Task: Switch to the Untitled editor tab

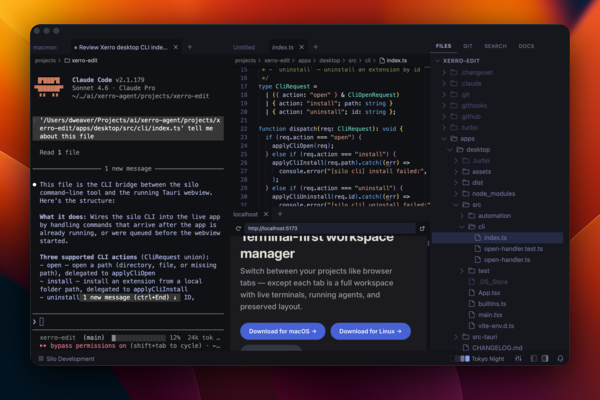Action: pos(244,47)
